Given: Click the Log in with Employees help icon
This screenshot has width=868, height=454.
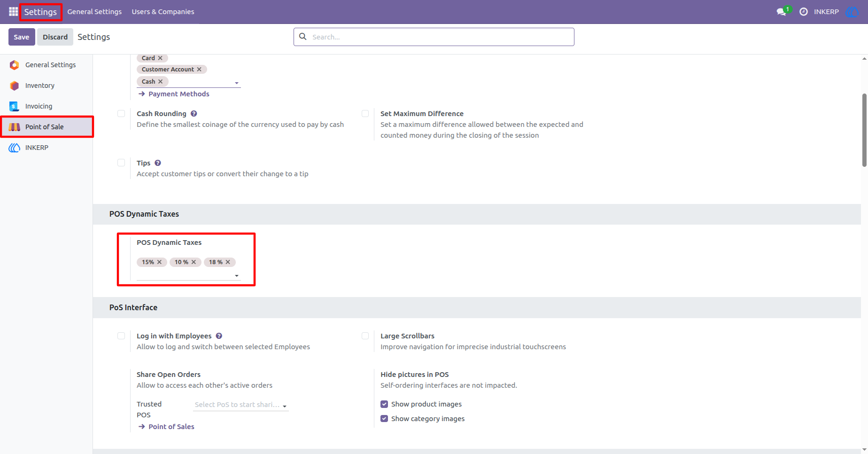Looking at the screenshot, I should point(219,336).
